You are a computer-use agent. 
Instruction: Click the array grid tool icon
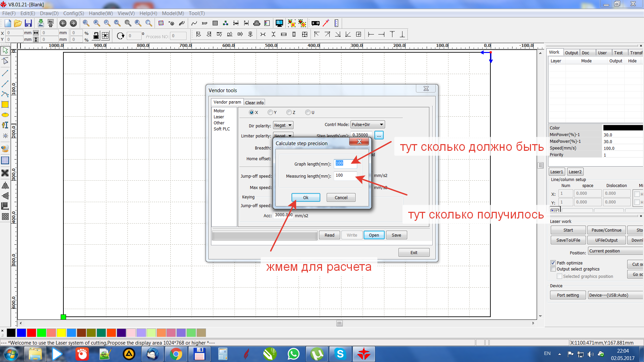click(5, 217)
